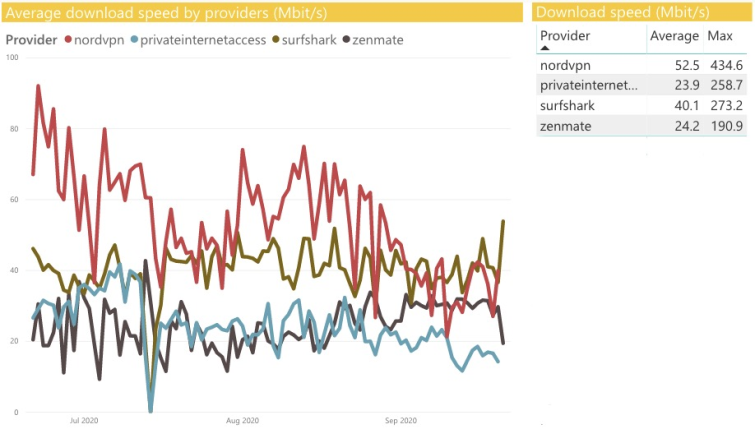Click the nordvpn red legend dot
This screenshot has width=755, height=429.
point(68,39)
